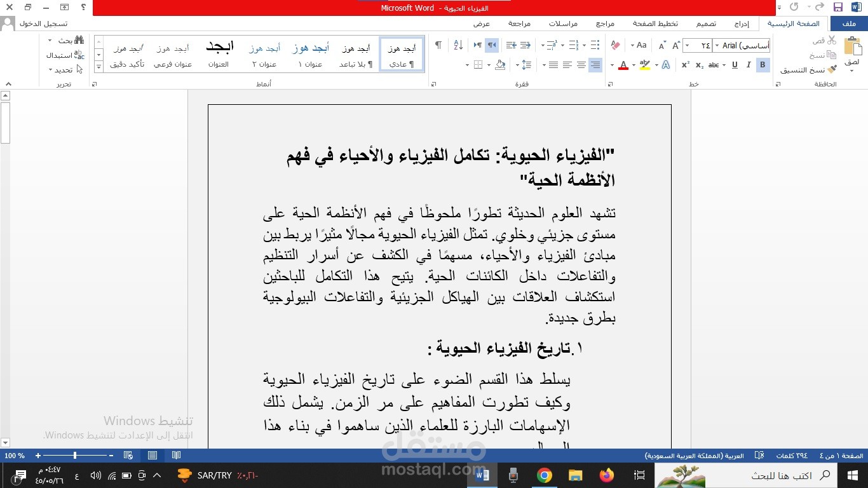Open the File (ملف) tab
The image size is (868, 488).
pyautogui.click(x=848, y=24)
